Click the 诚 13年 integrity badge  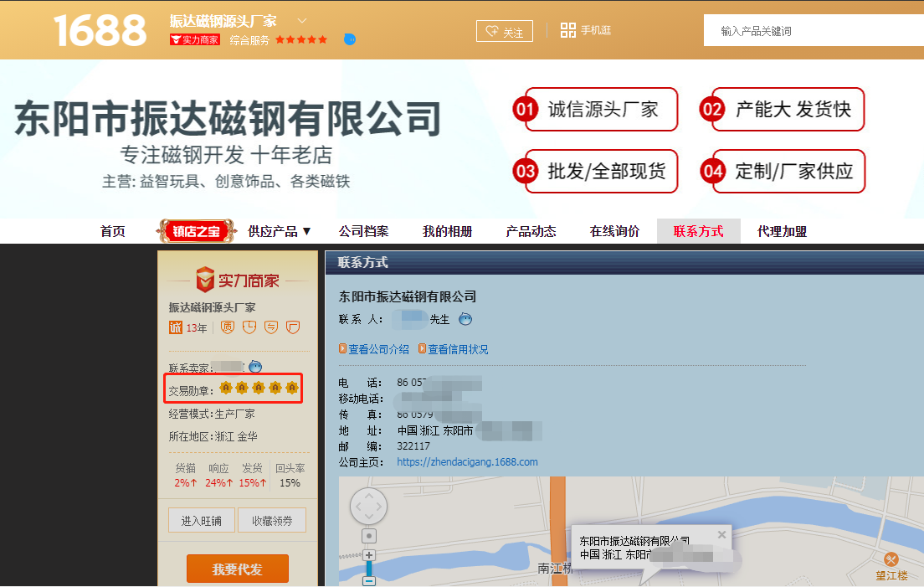[x=188, y=327]
